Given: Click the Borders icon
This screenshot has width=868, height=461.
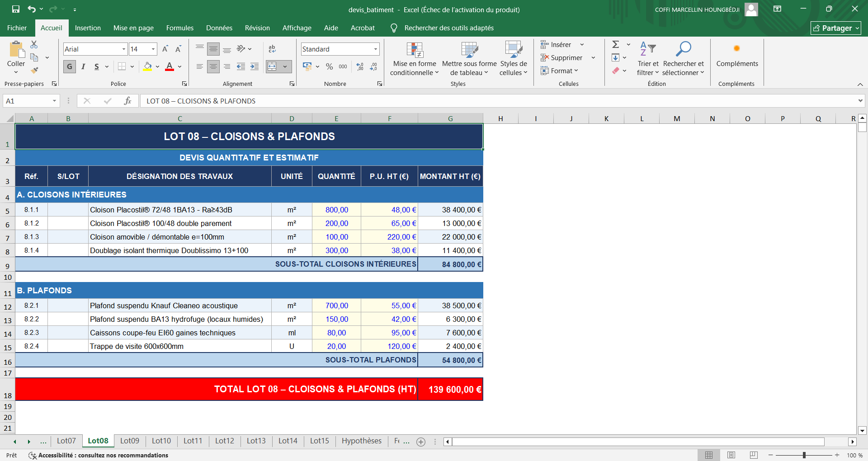Looking at the screenshot, I should coord(122,67).
